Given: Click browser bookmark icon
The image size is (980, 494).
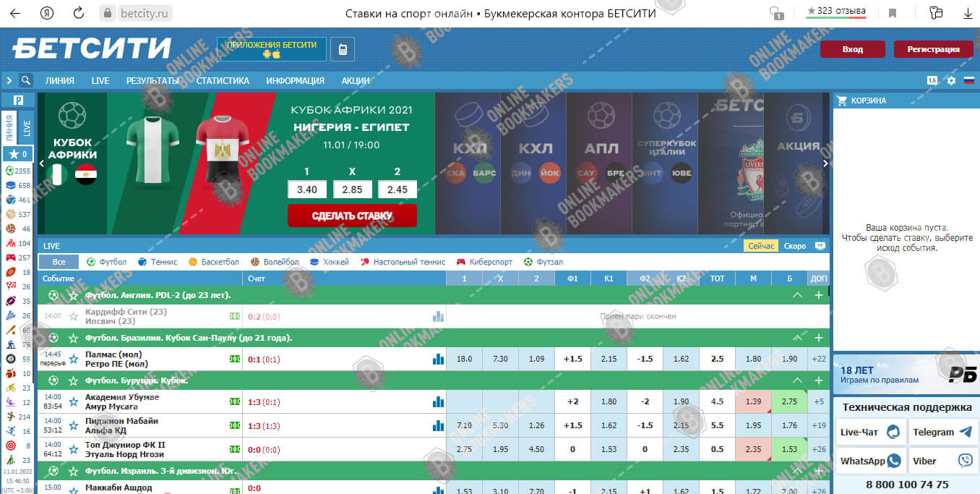Looking at the screenshot, I should (893, 13).
